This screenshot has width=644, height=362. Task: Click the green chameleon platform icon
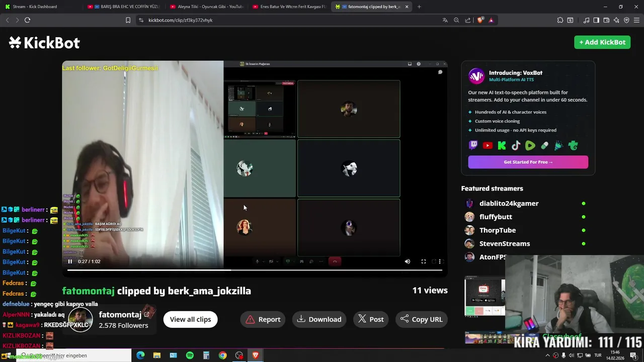(x=573, y=146)
